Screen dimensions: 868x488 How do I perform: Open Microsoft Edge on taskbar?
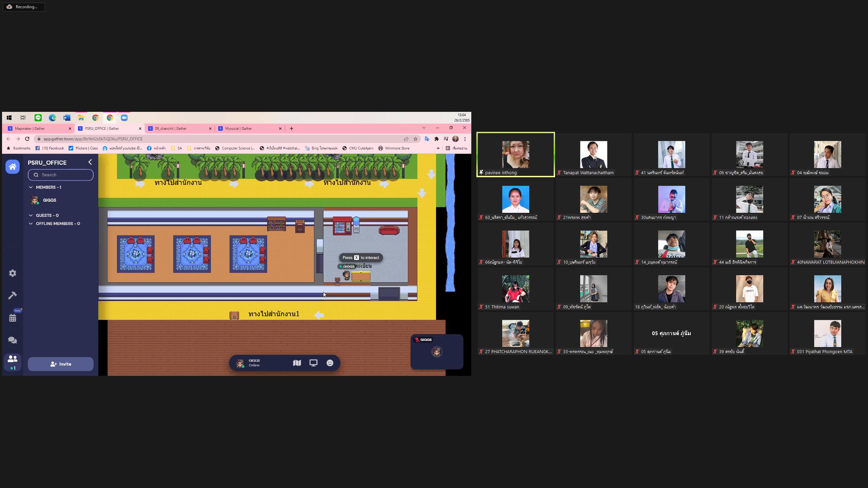coord(52,118)
